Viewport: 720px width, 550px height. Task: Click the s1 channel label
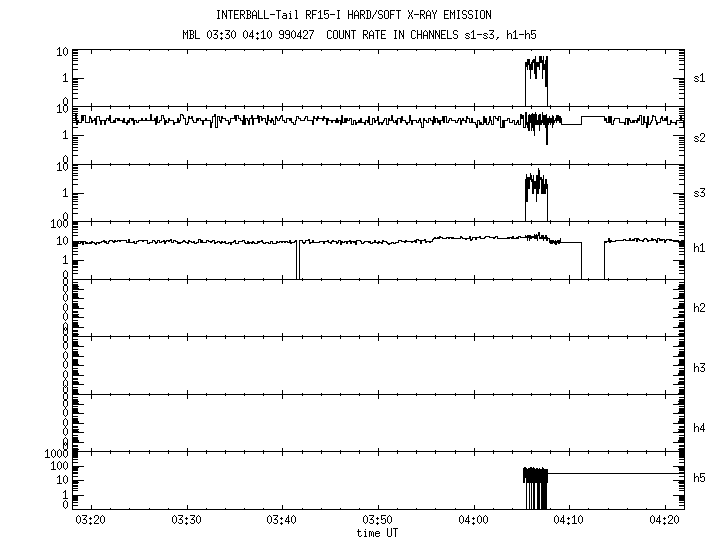point(700,77)
